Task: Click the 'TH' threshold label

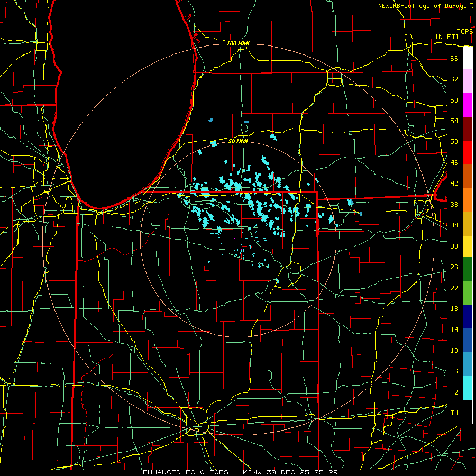Action: tap(454, 413)
